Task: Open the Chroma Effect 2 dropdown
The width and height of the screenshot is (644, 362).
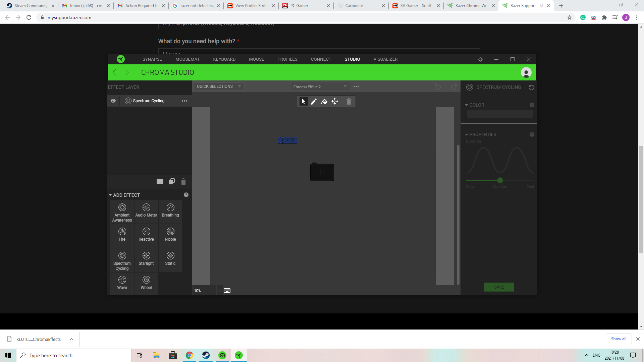Action: coord(320,87)
